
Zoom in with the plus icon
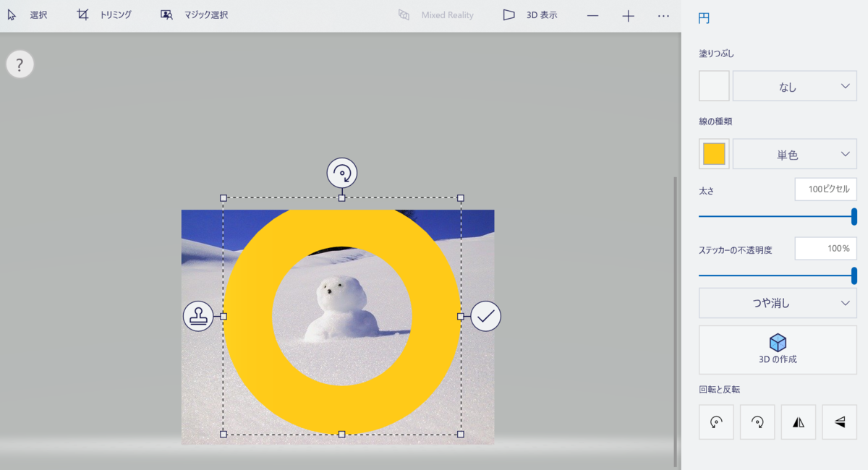tap(628, 15)
